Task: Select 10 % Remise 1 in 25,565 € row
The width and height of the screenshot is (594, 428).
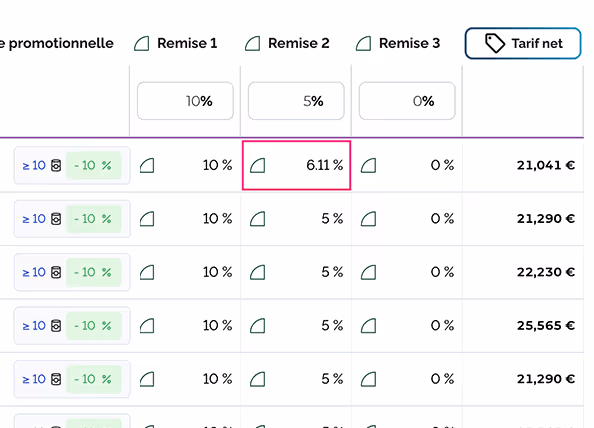Action: pyautogui.click(x=217, y=325)
